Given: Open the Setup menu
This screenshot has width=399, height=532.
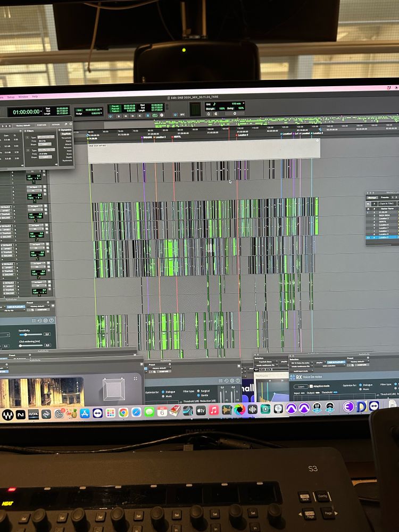Looking at the screenshot, I should [11, 97].
